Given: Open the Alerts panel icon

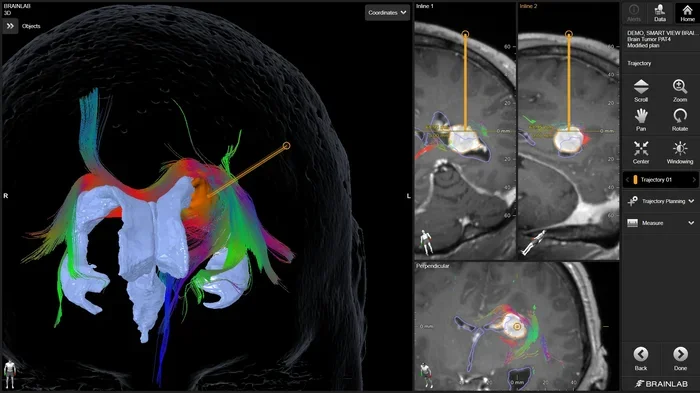Looking at the screenshot, I should [633, 13].
